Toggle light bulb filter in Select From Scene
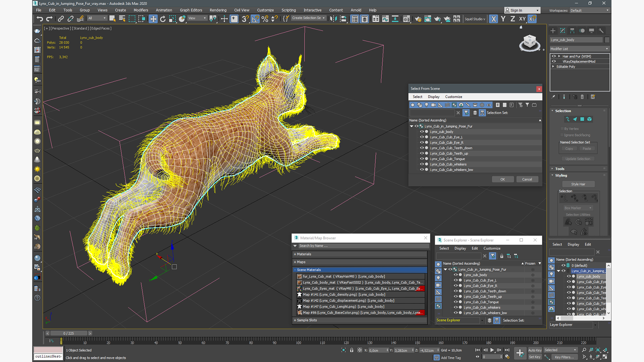 [426, 105]
